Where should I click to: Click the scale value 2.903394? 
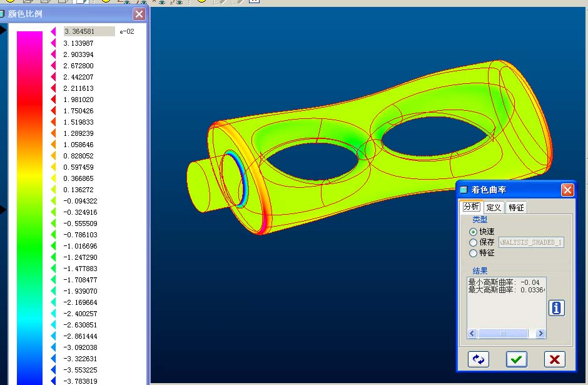pyautogui.click(x=78, y=54)
